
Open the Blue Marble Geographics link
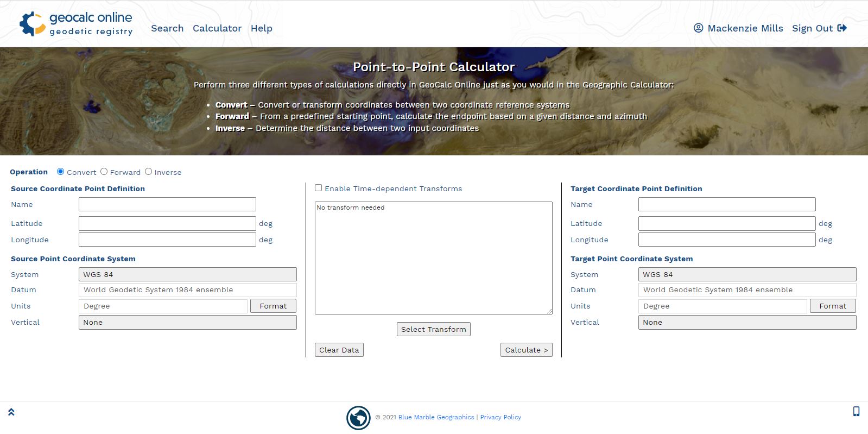436,417
